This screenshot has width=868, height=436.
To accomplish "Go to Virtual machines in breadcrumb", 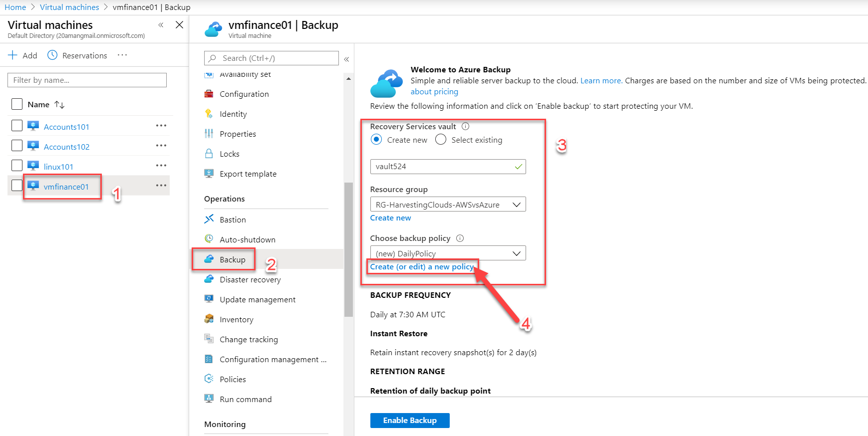I will pos(69,7).
